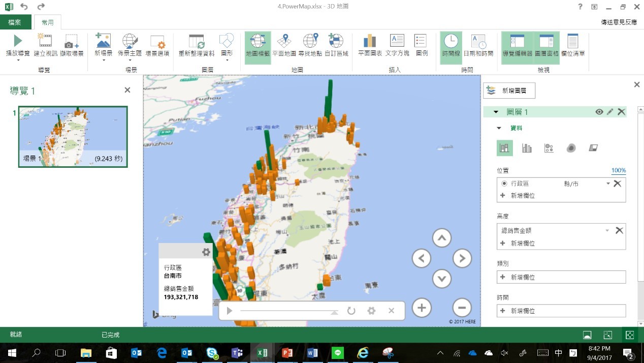
Task: Select heat map chart type
Action: point(571,148)
